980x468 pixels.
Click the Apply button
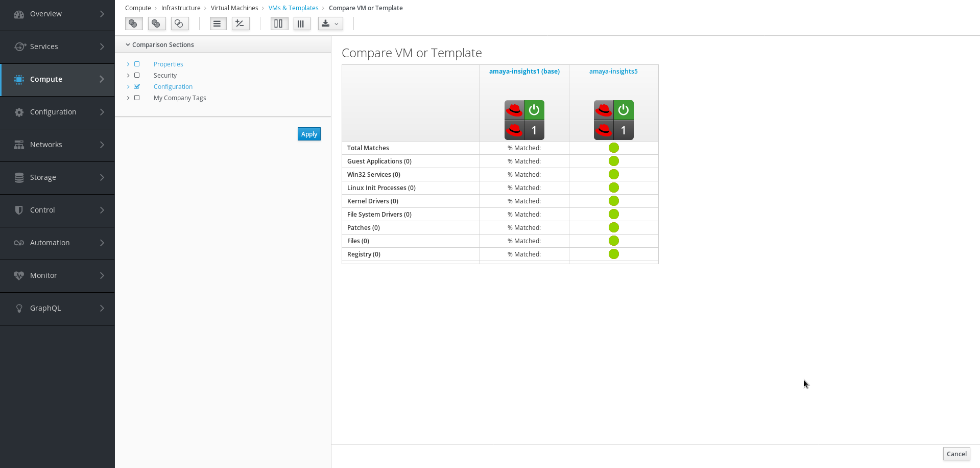pyautogui.click(x=309, y=134)
